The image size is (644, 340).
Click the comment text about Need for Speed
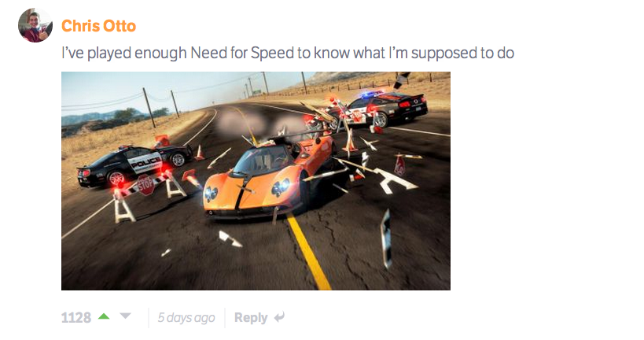tap(288, 53)
